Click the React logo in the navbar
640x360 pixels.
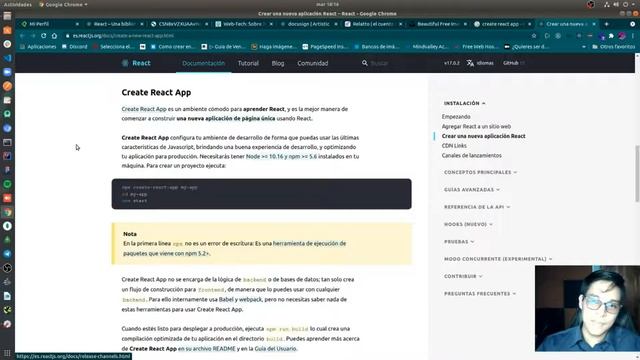pyautogui.click(x=136, y=63)
